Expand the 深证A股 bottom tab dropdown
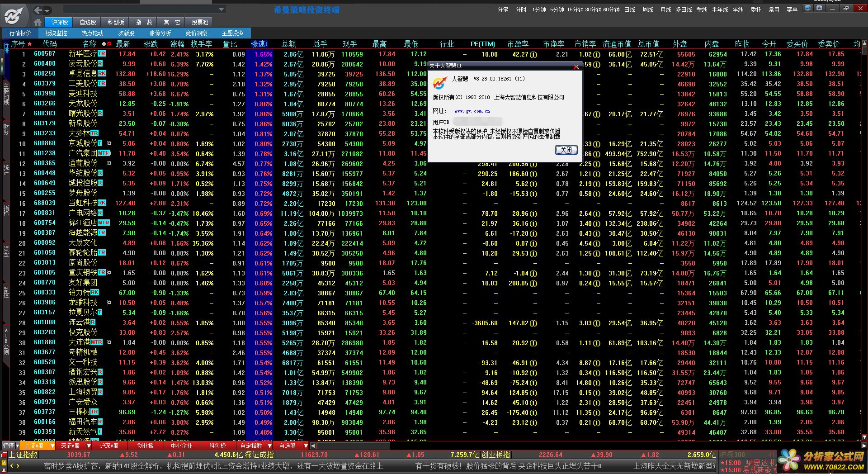This screenshot has width=868, height=474. pos(89,446)
